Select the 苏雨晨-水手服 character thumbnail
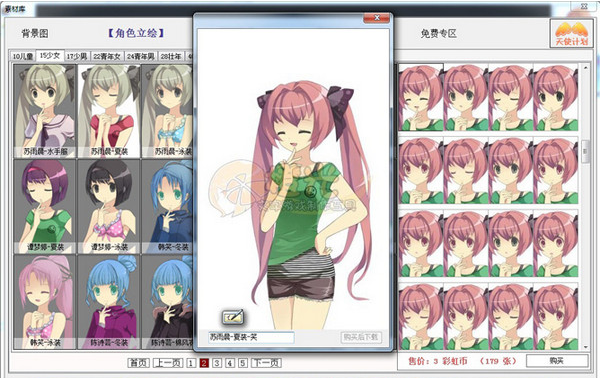This screenshot has width=600, height=378. [x=45, y=111]
